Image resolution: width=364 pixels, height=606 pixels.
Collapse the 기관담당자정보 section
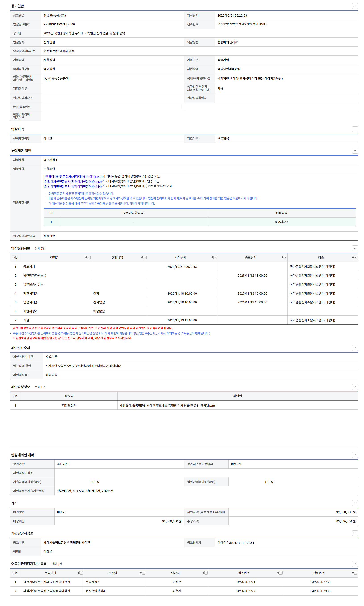[355, 533]
